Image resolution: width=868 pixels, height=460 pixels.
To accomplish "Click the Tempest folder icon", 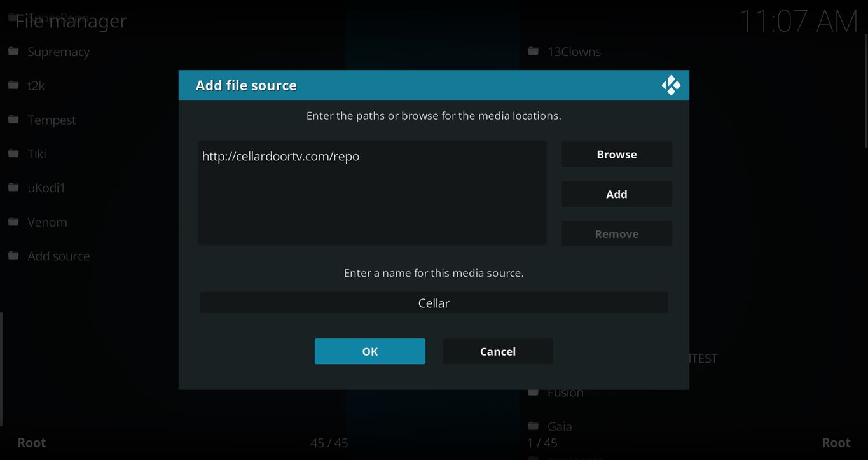I will (13, 120).
